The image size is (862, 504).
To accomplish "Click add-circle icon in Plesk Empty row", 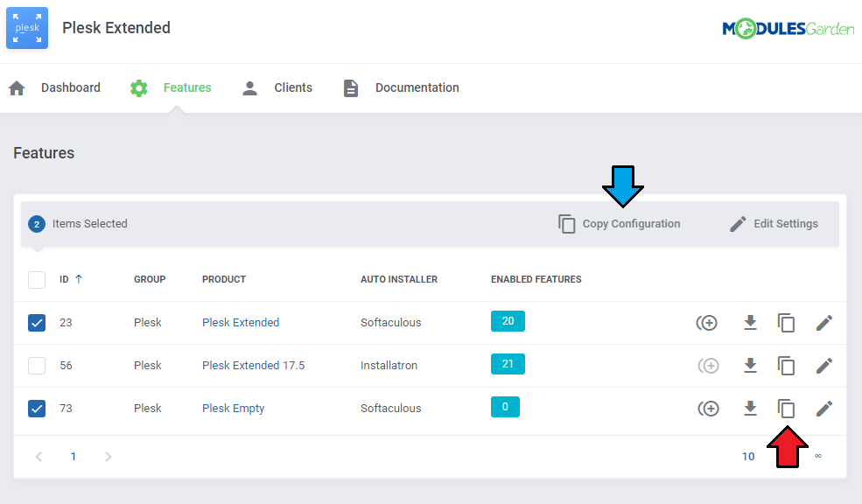I will (x=708, y=409).
